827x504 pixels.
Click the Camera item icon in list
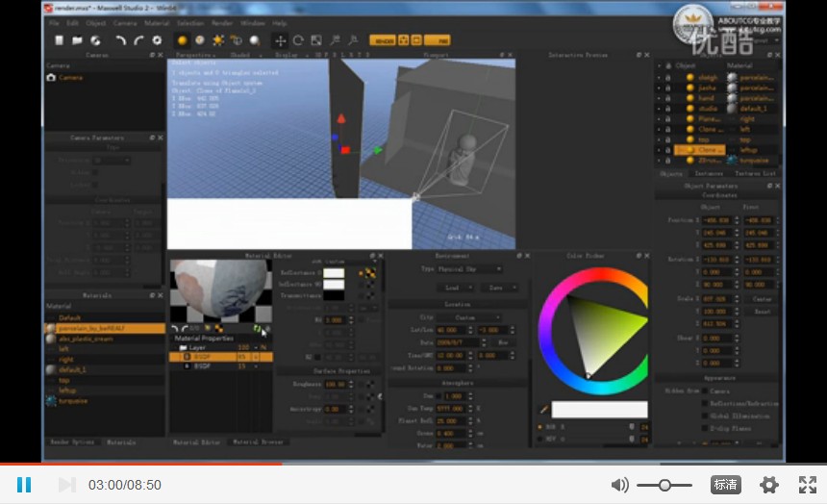(51, 78)
